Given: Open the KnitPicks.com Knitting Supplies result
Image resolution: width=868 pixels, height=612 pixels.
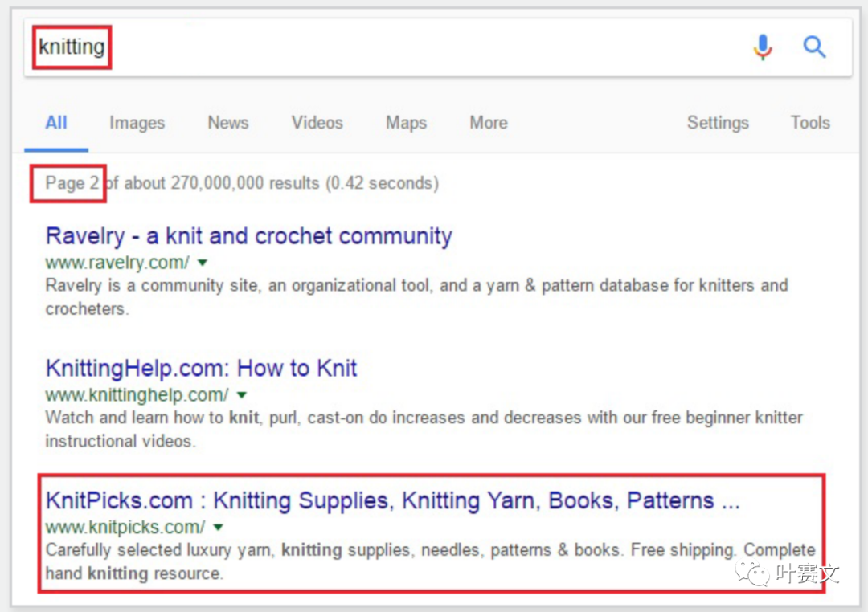Looking at the screenshot, I should coord(392,501).
